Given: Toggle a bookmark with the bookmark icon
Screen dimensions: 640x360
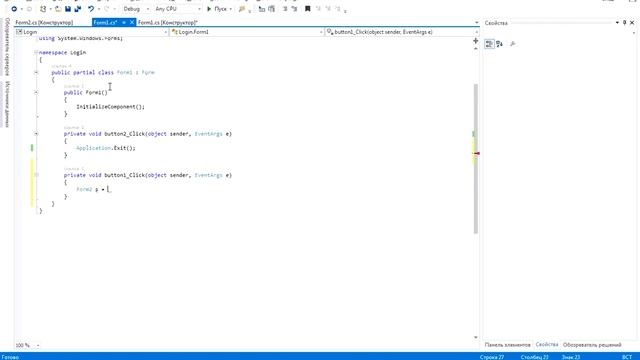Looking at the screenshot, I should (308, 9).
